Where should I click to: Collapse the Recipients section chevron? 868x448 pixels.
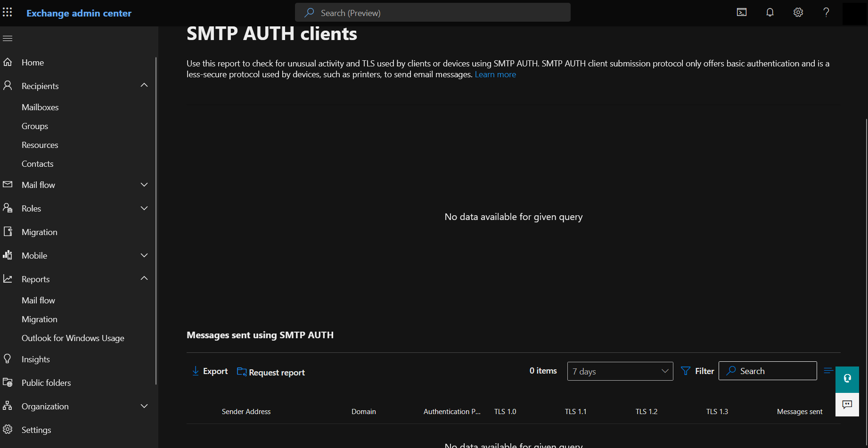pos(144,85)
